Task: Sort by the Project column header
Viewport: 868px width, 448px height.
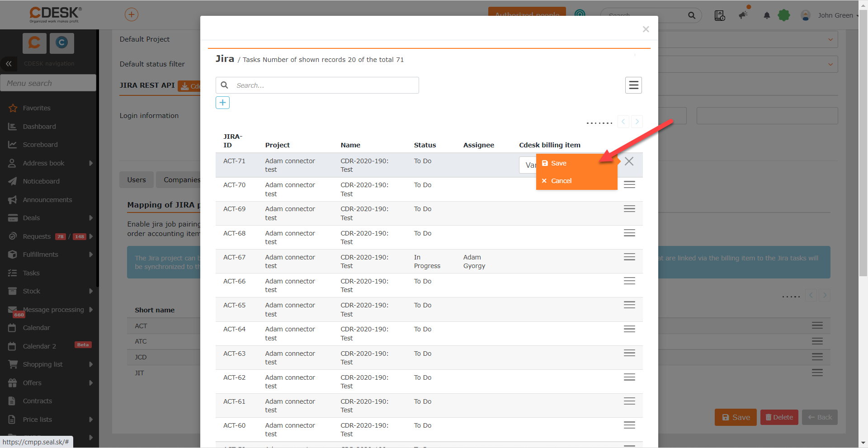Action: pos(278,145)
